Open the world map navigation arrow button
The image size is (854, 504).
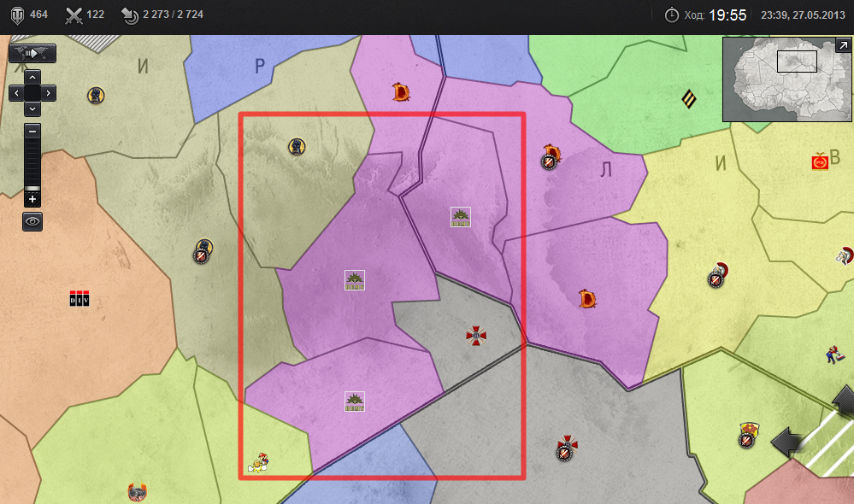click(32, 53)
